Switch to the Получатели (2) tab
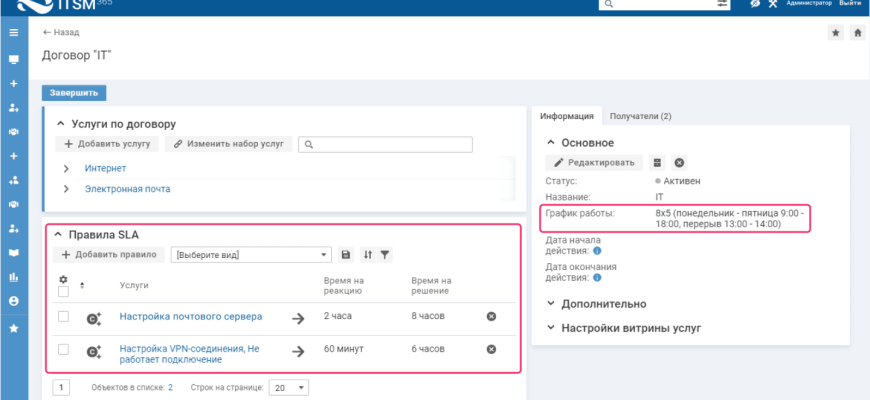The width and height of the screenshot is (870, 400). [x=640, y=116]
